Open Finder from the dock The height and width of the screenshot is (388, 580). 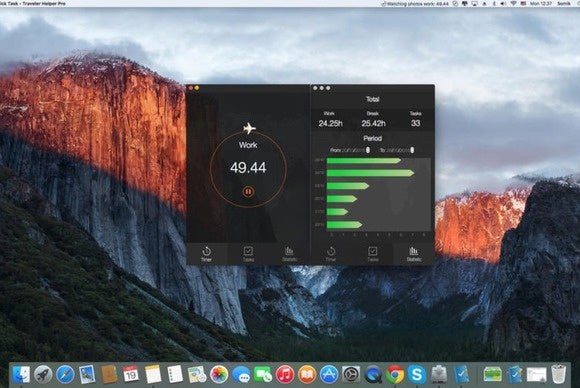pos(21,374)
